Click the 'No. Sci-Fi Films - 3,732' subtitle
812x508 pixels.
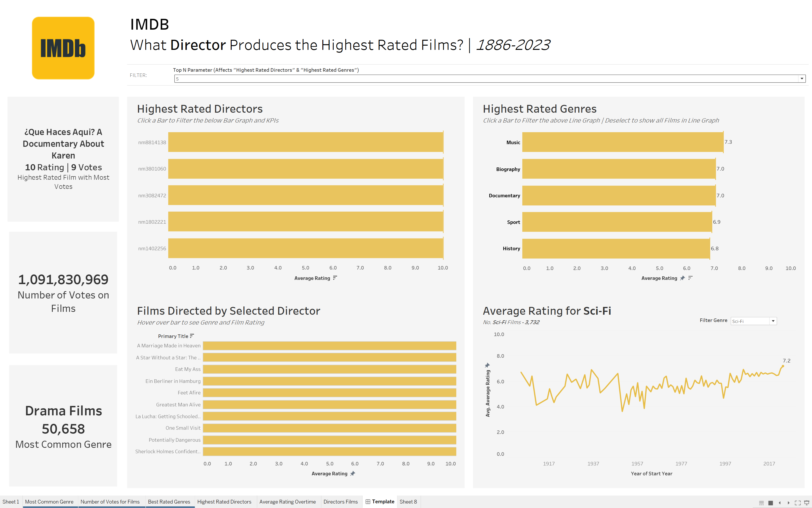click(x=511, y=322)
